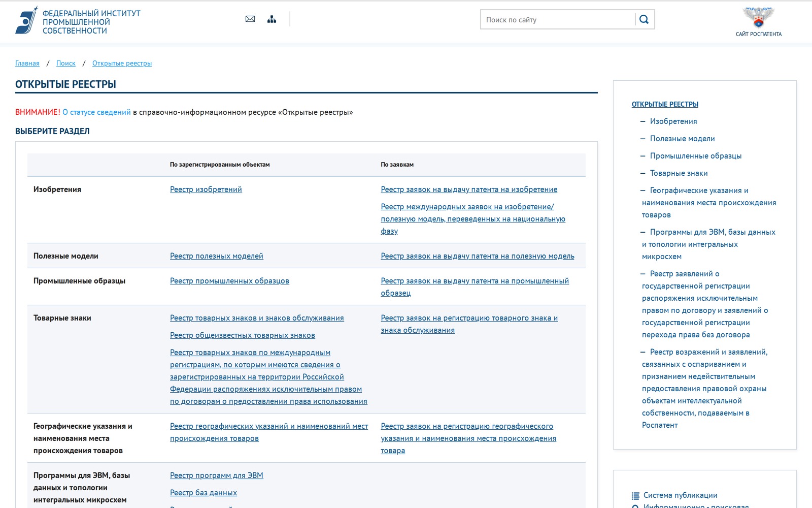
Task: Open Реестр промышленных образцов link
Action: 229,281
